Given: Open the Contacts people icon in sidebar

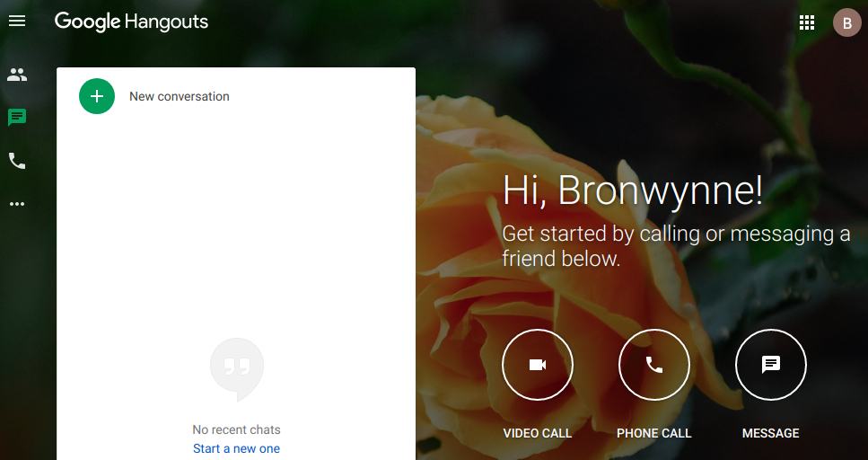Looking at the screenshot, I should tap(17, 75).
